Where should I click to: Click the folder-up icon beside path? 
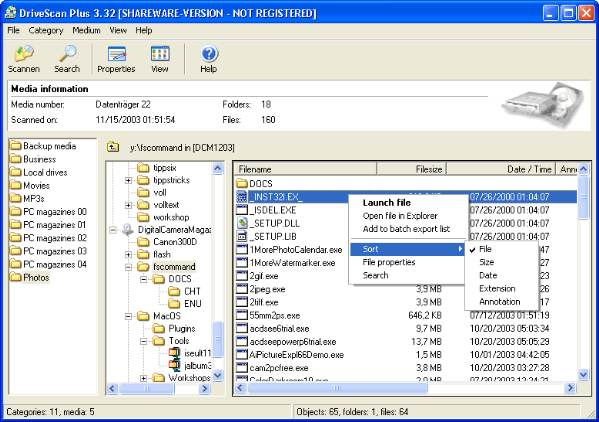(x=113, y=147)
